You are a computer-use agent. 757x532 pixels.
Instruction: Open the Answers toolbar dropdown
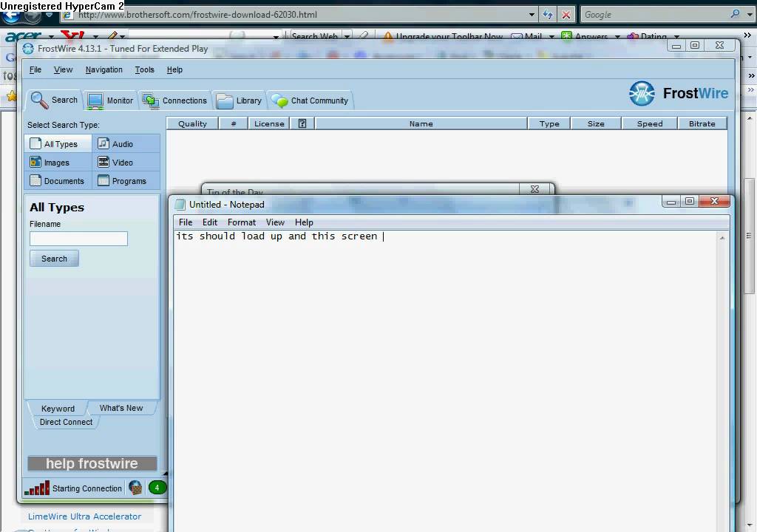click(617, 37)
